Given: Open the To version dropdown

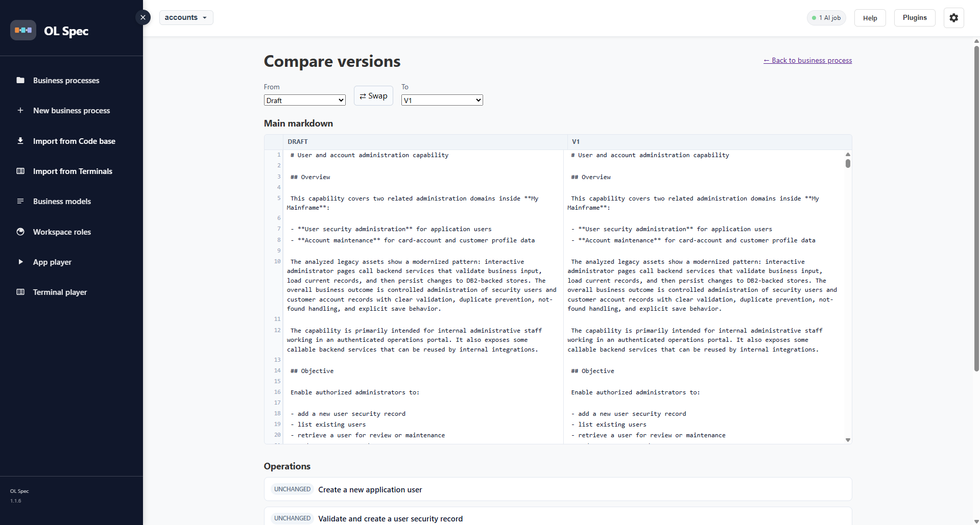Looking at the screenshot, I should click(442, 100).
